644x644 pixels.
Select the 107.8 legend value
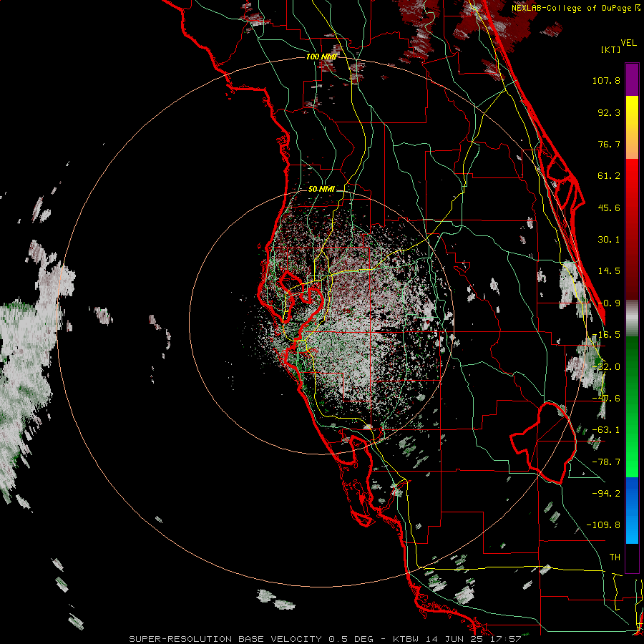click(x=606, y=80)
